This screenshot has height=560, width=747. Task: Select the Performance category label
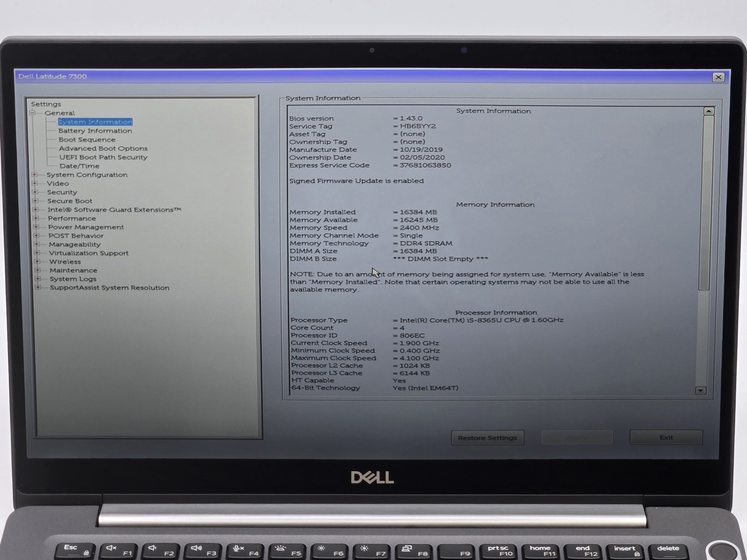click(x=72, y=218)
